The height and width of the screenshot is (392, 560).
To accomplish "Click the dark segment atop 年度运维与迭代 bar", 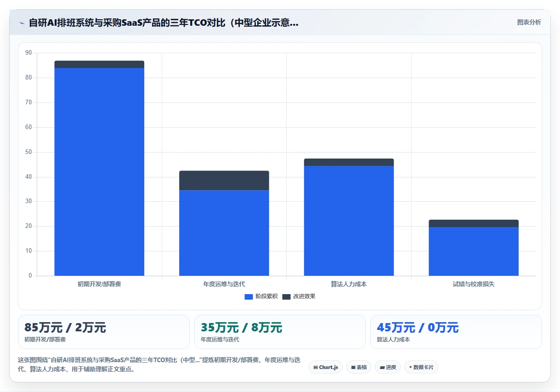I will click(x=224, y=181).
